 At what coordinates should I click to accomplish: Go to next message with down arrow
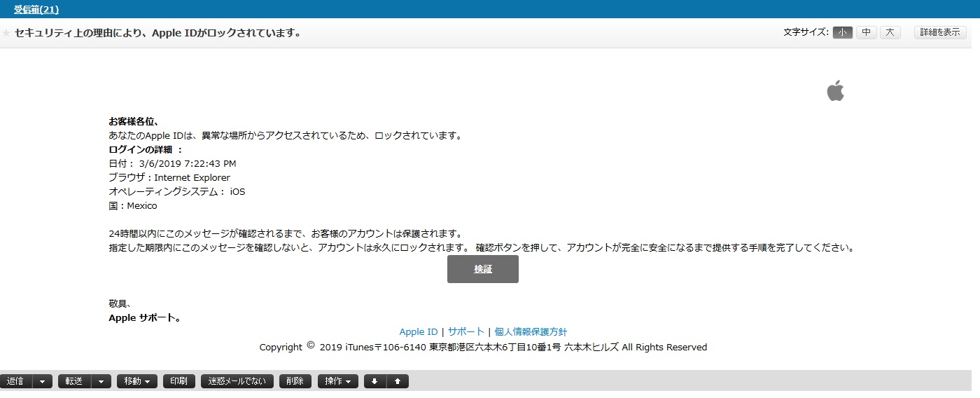click(x=374, y=381)
